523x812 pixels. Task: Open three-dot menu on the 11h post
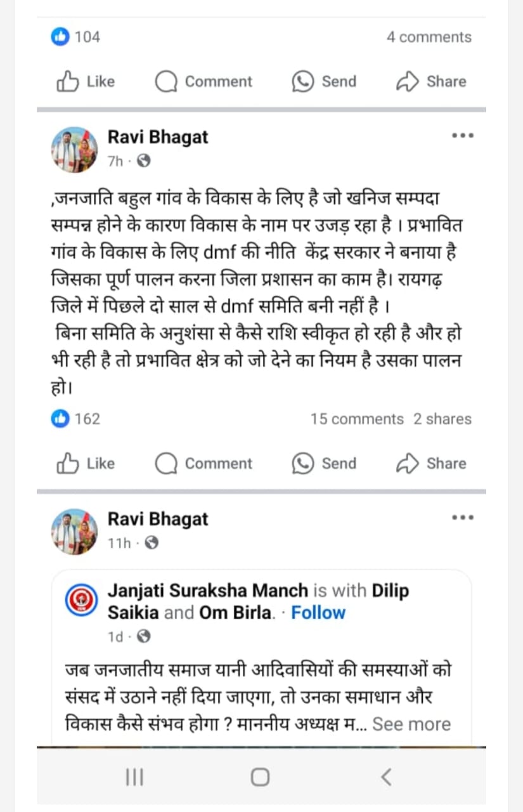click(x=462, y=518)
